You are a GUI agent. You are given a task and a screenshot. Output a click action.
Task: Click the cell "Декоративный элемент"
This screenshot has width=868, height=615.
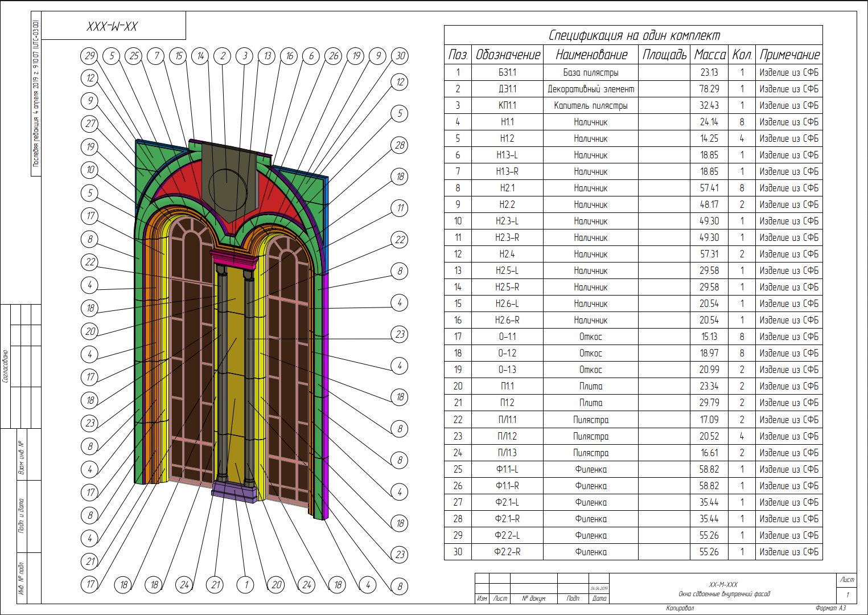[591, 89]
